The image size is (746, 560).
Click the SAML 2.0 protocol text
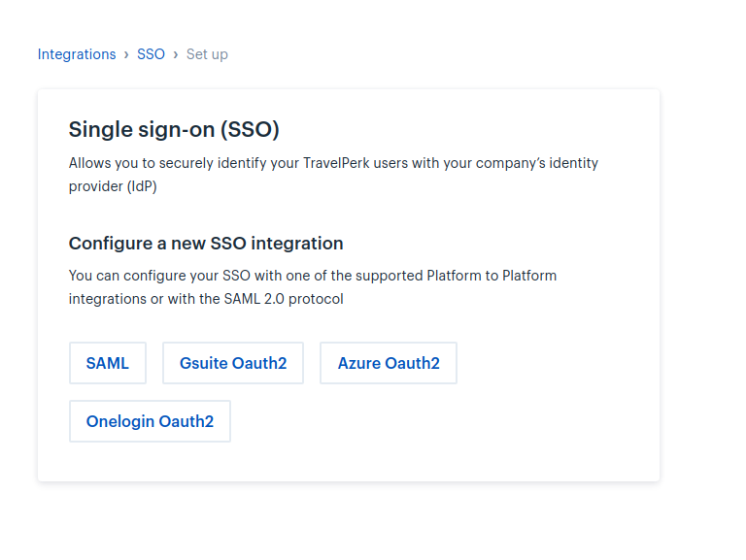[284, 299]
